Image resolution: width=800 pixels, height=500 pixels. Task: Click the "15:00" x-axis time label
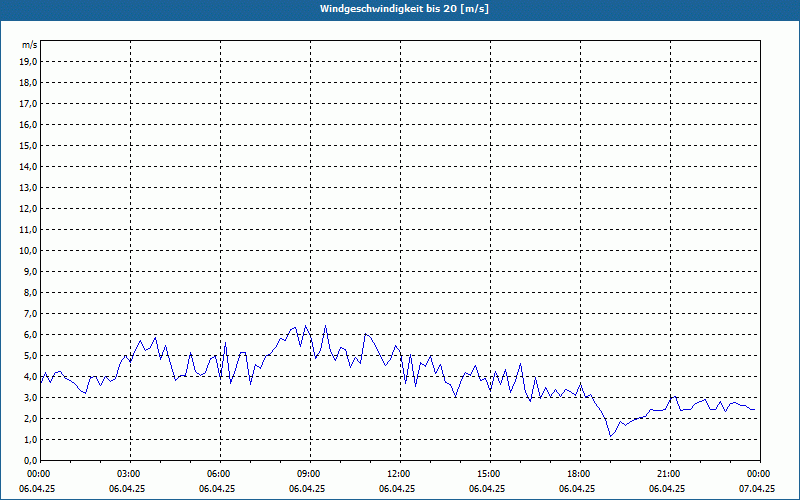[490, 474]
